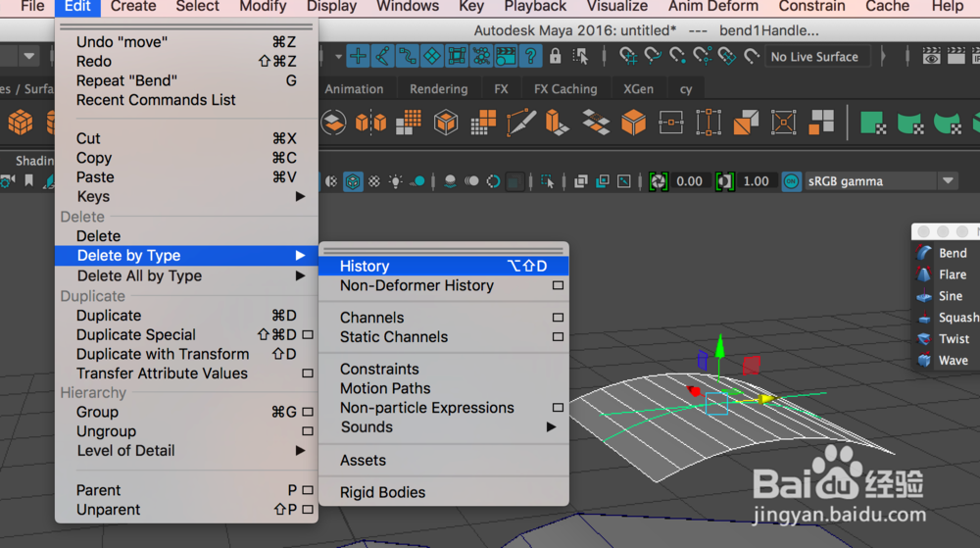The image size is (980, 548).
Task: Switch to the Rendering shelf tab
Action: pos(439,89)
